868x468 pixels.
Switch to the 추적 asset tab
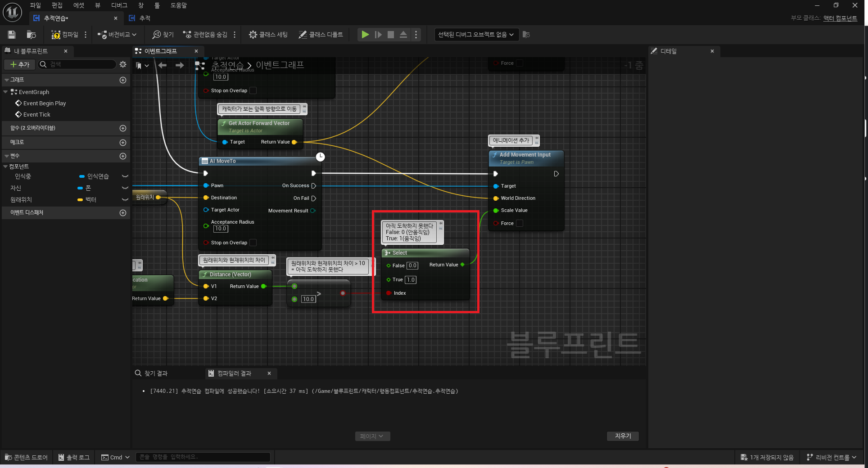coord(145,18)
